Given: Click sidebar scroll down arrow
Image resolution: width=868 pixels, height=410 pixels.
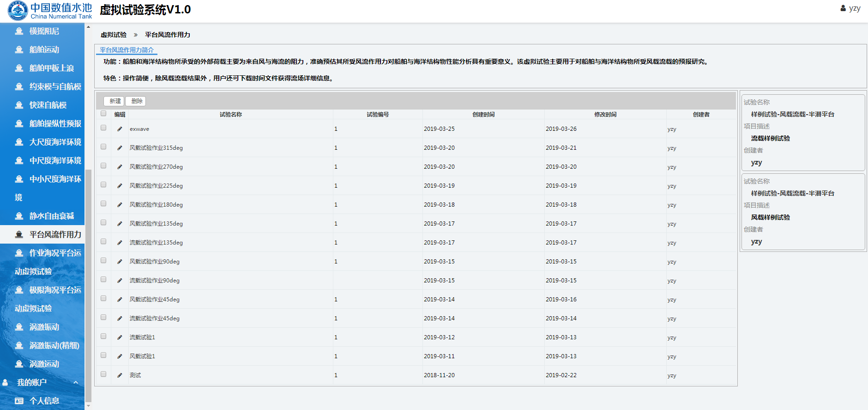Looking at the screenshot, I should 88,406.
